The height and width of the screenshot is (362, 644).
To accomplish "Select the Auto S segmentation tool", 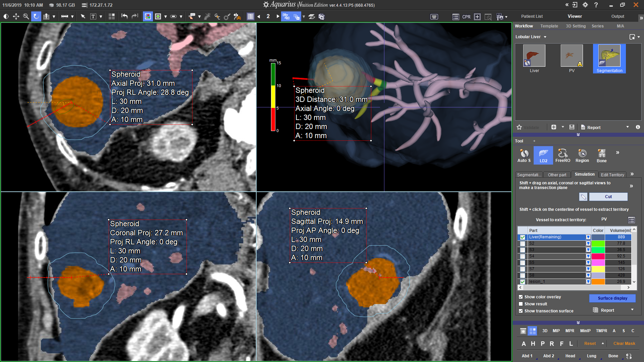I will 524,156.
